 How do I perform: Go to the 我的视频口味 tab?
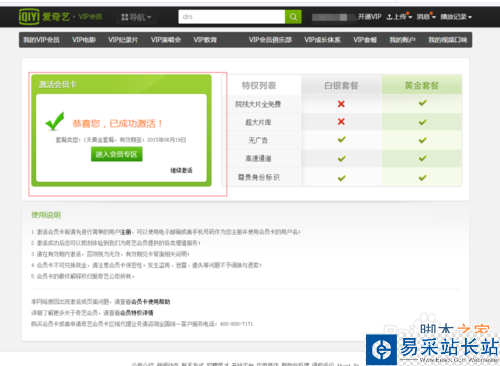tap(448, 40)
